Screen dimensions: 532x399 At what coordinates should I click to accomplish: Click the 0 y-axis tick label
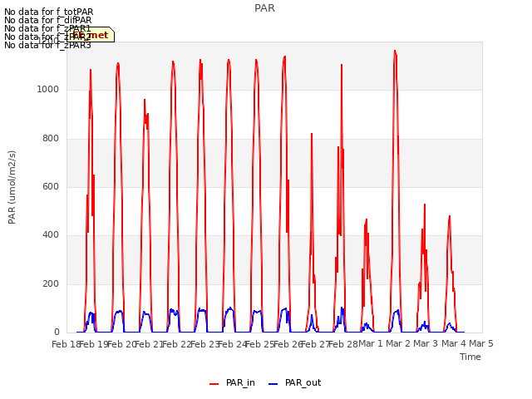(57, 332)
